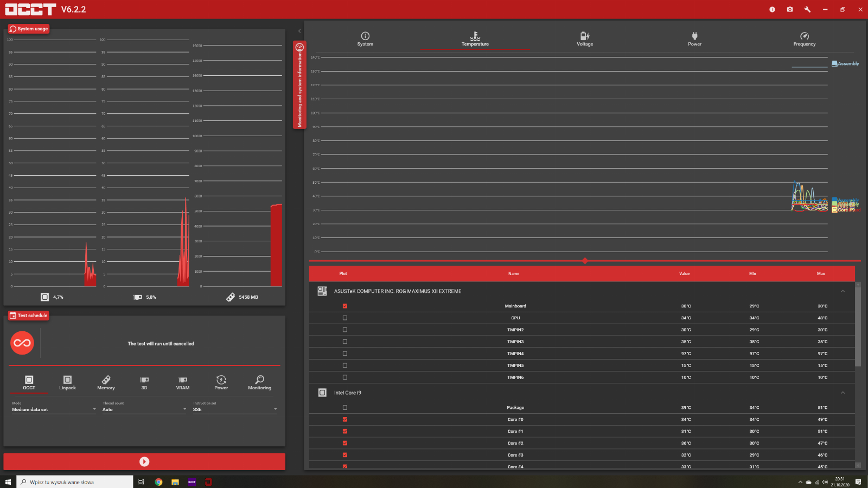Image resolution: width=868 pixels, height=488 pixels.
Task: Click the Windows taskbar search box
Action: 75,482
